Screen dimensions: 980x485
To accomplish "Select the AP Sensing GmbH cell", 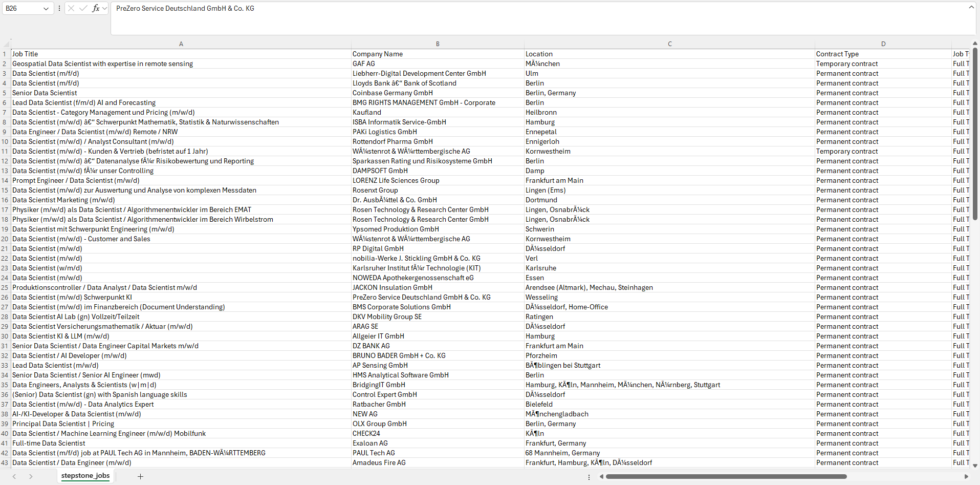I will coord(438,365).
